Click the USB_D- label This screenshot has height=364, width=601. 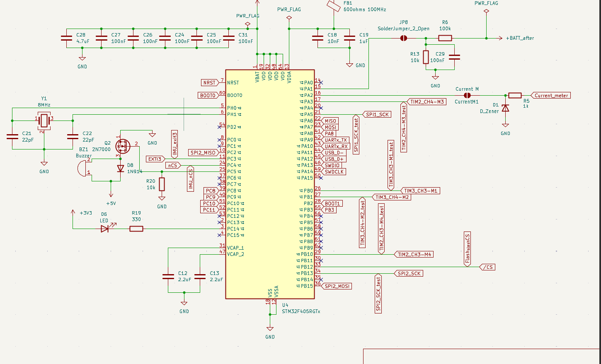333,153
